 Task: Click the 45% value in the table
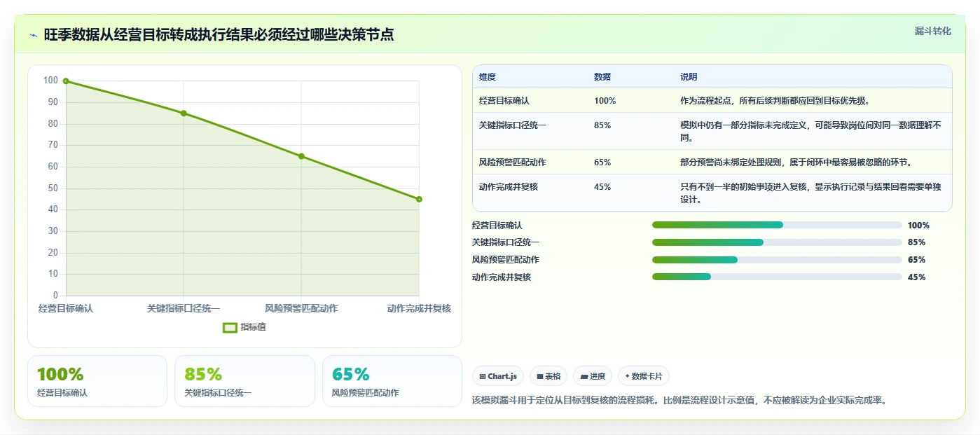point(602,187)
